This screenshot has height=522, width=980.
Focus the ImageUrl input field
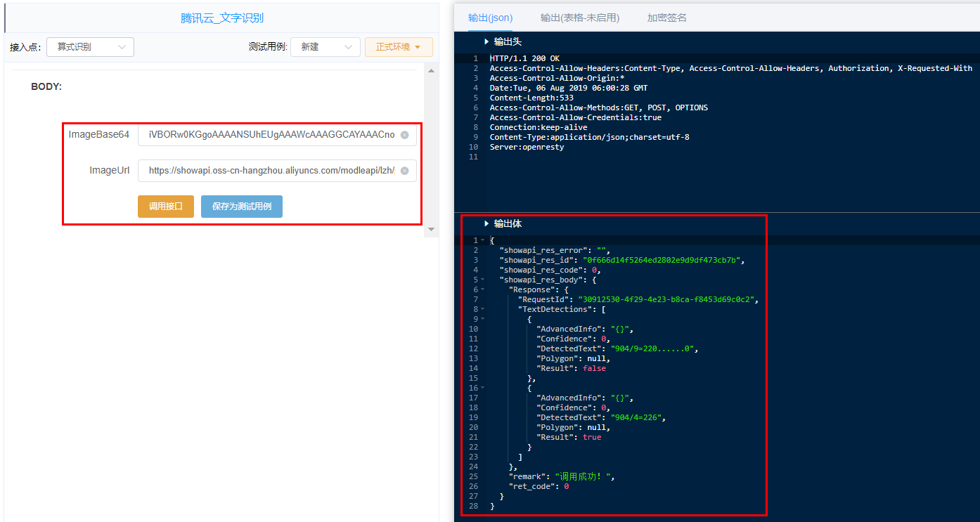277,171
